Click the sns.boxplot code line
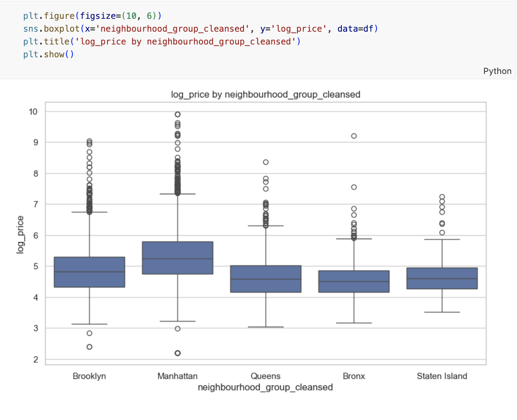This screenshot has height=420, width=517. 201,29
